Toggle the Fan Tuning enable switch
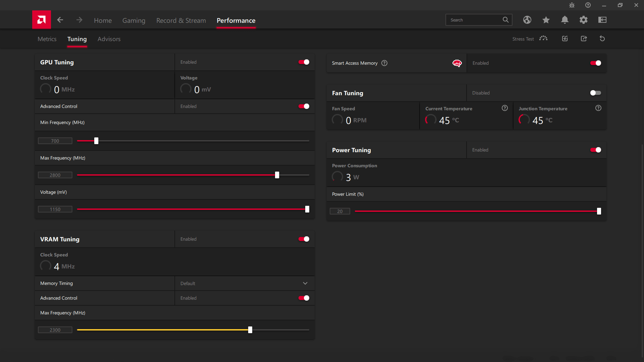The image size is (644, 362). tap(595, 93)
